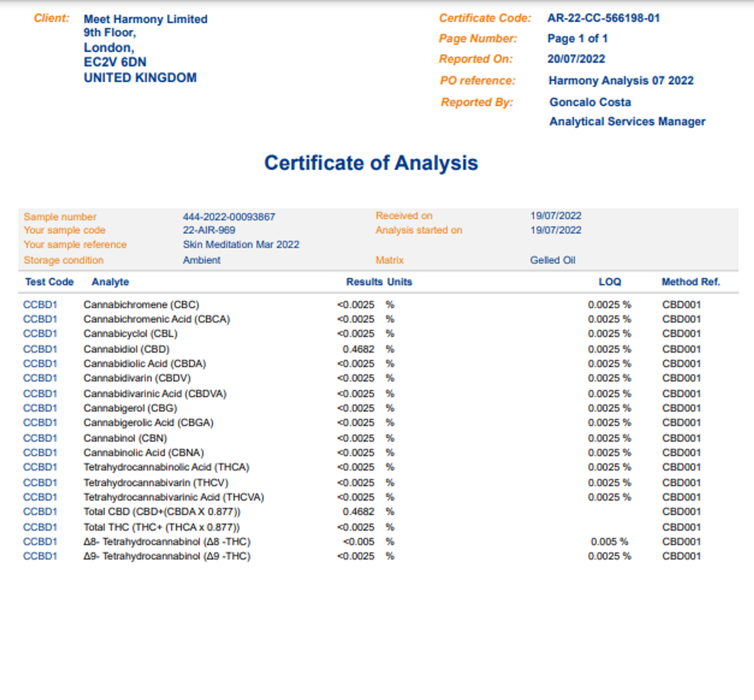This screenshot has width=754, height=700.
Task: Click the Reported On date 20/07/2022
Action: click(x=576, y=59)
